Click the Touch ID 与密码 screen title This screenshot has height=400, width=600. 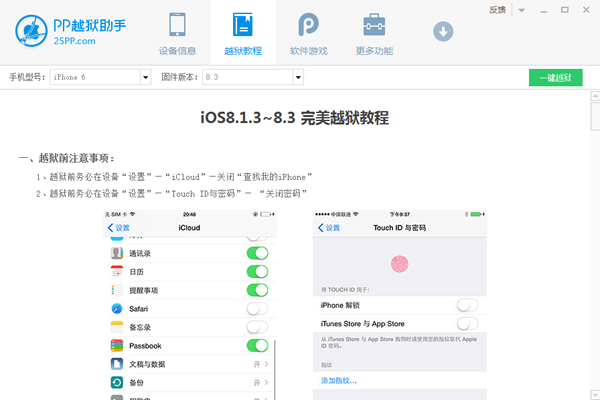(399, 228)
